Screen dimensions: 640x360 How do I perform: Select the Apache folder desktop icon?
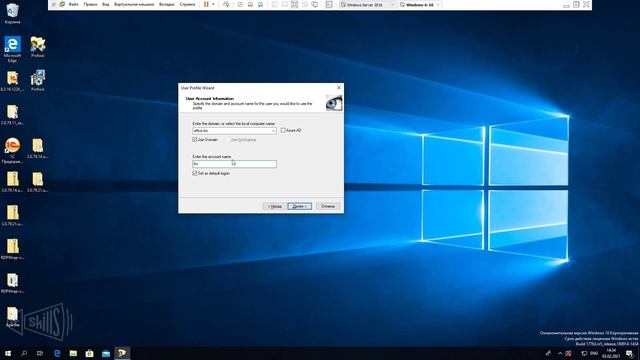click(x=12, y=317)
